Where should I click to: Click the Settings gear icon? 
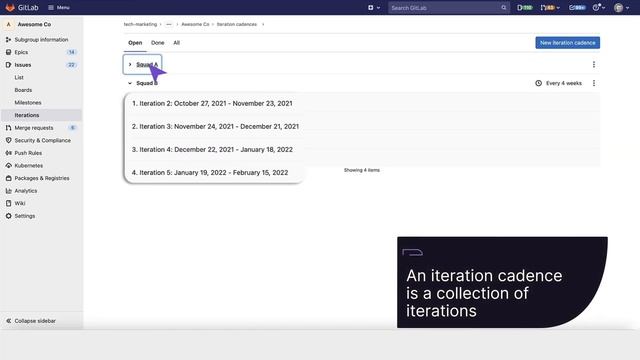[x=8, y=216]
